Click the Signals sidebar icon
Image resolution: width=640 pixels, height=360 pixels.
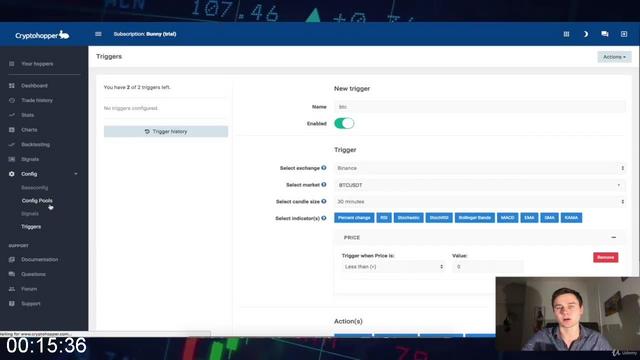click(11, 159)
